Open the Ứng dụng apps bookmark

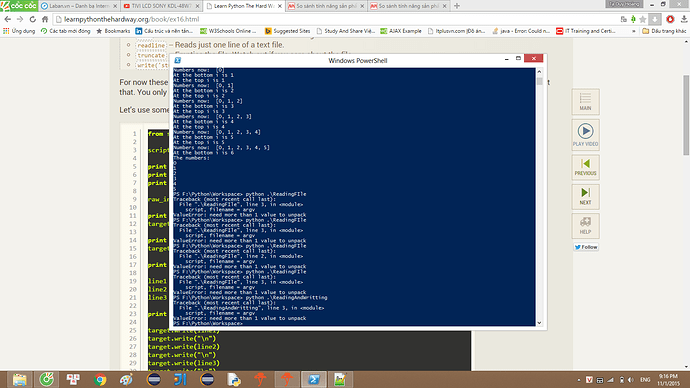(19, 31)
